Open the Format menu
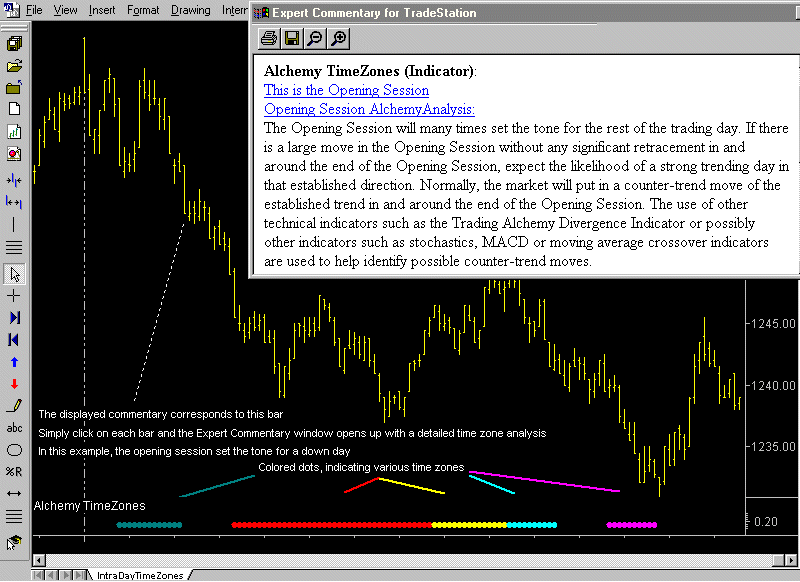This screenshot has height=582, width=800. pos(143,10)
